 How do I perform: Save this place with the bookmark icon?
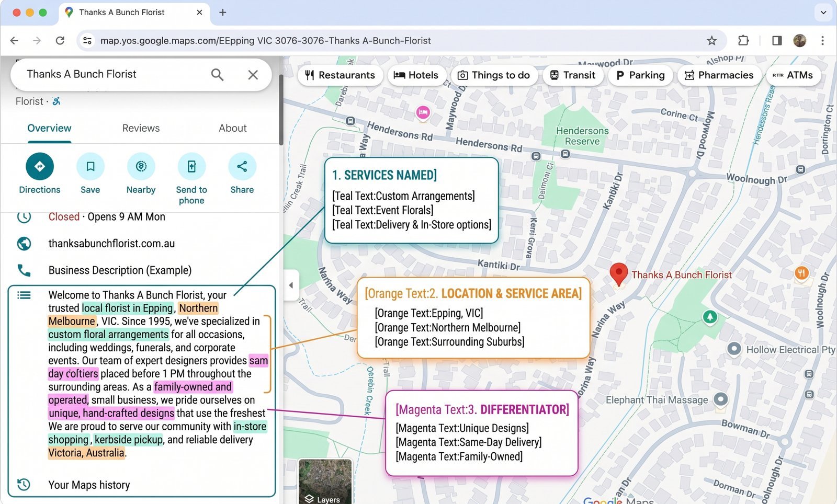click(x=91, y=166)
